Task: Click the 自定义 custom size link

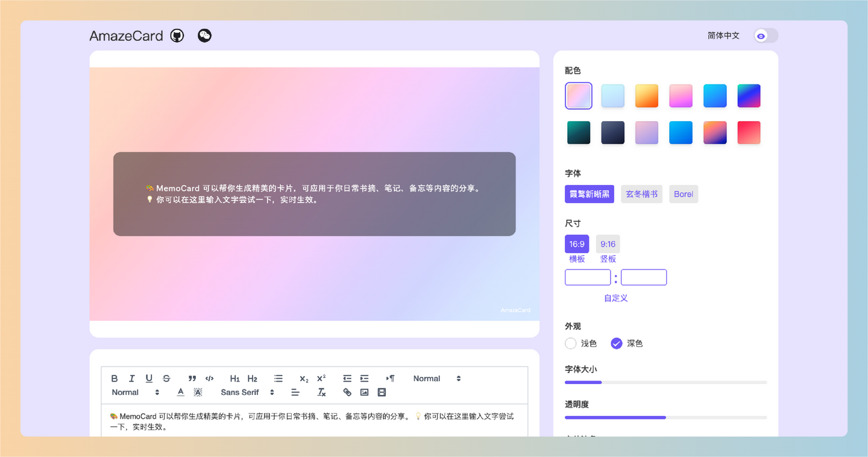Action: 616,298
